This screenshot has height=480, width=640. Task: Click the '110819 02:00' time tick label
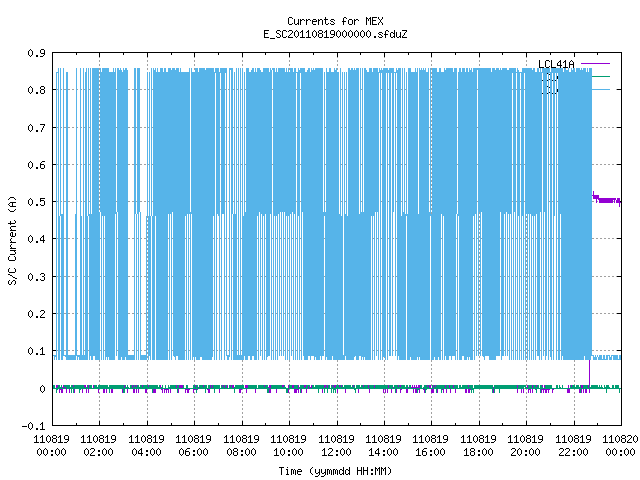pos(98,446)
